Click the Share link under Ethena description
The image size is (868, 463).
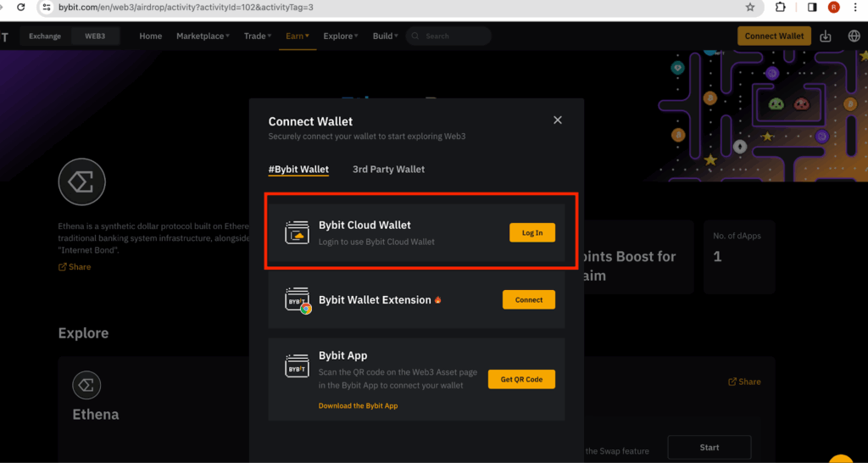[x=75, y=267]
